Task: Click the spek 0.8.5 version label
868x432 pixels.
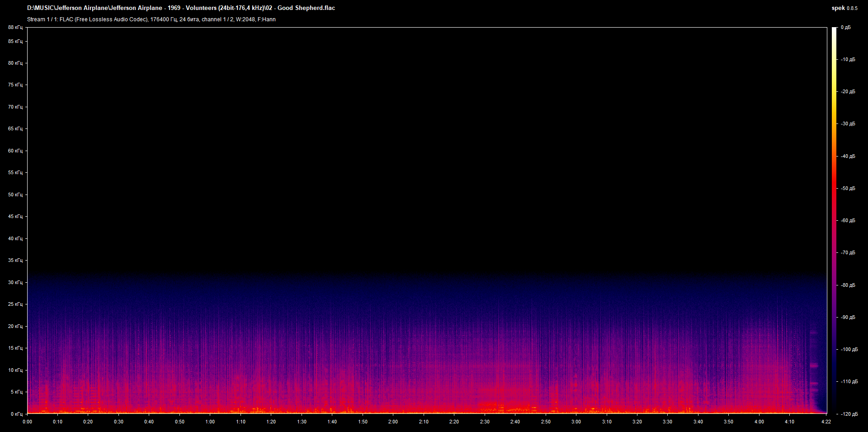Action: [844, 8]
